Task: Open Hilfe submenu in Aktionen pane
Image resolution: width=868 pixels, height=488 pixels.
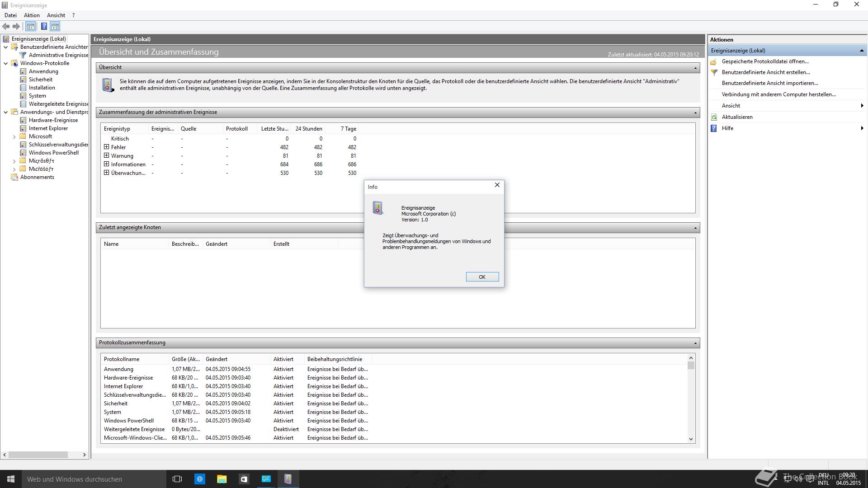Action: tap(787, 128)
